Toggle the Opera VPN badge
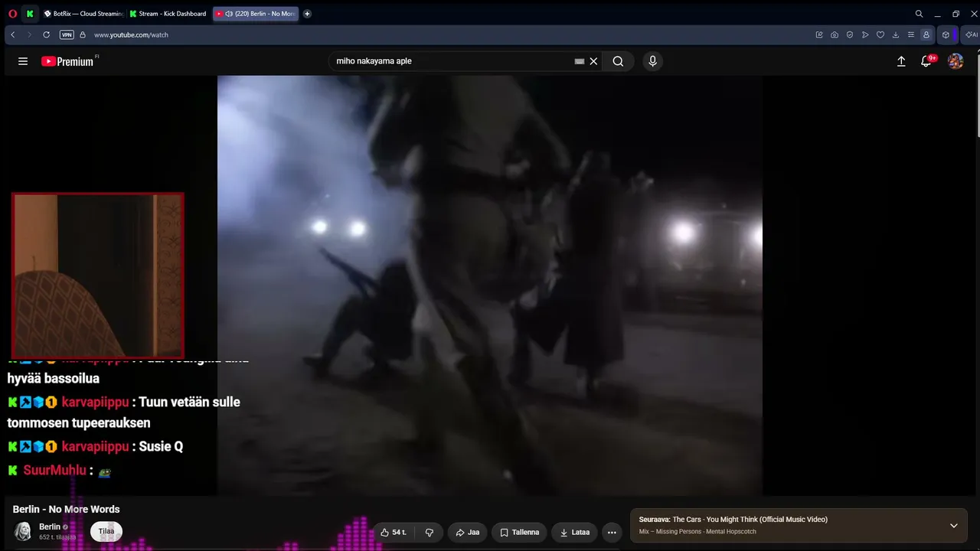This screenshot has width=980, height=551. point(67,34)
